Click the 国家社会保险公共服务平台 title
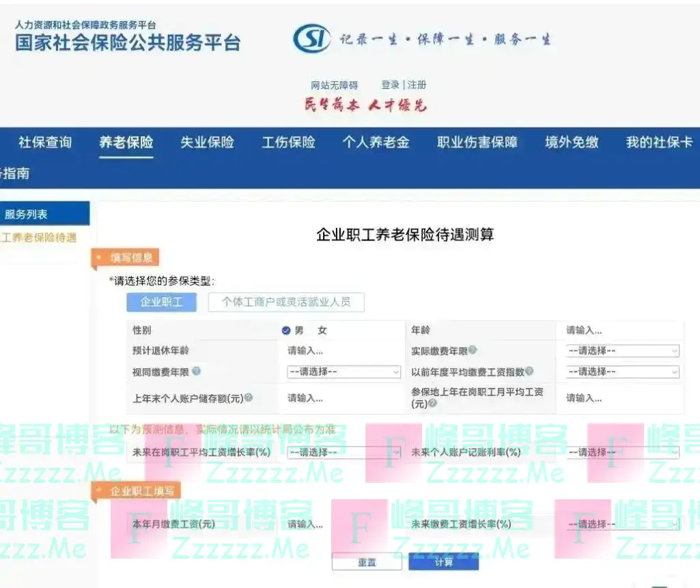Viewport: 700px width, 588px height. pos(128,43)
